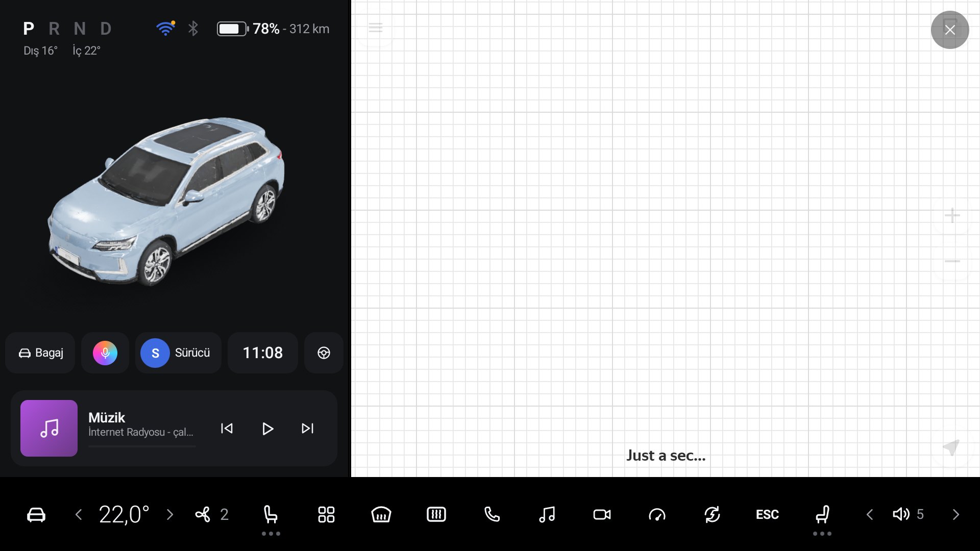Screen dimensions: 980x551
Task: Tap the speaker volume icon
Action: coord(901,514)
